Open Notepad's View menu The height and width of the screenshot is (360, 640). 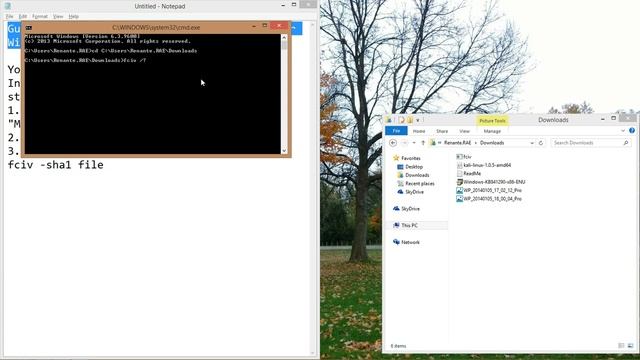click(58, 16)
